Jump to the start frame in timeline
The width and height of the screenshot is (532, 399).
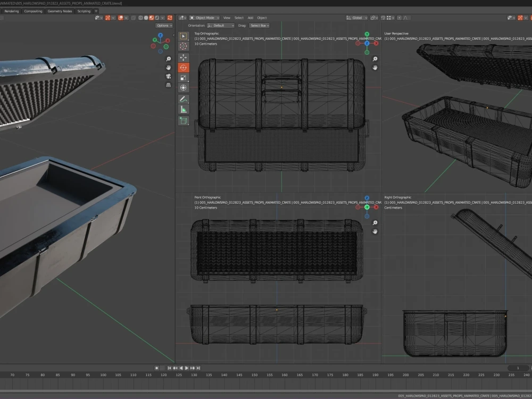pos(170,368)
